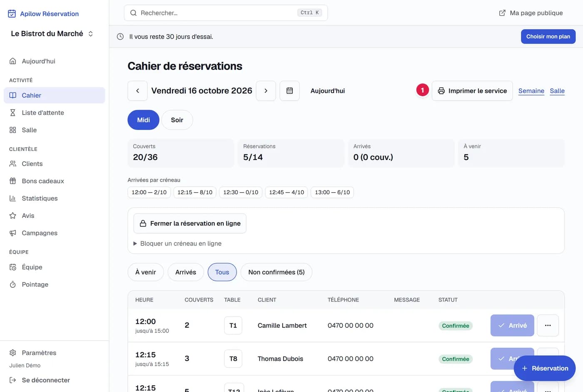Screen dimensions: 583x392
Task: Open the Clients section
Action: point(54,164)
